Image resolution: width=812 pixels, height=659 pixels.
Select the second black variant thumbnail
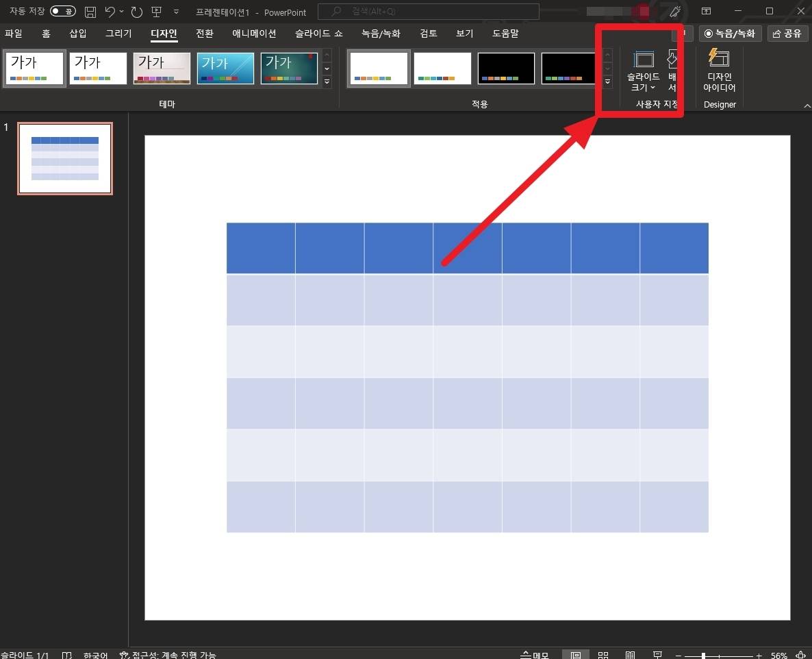[569, 68]
